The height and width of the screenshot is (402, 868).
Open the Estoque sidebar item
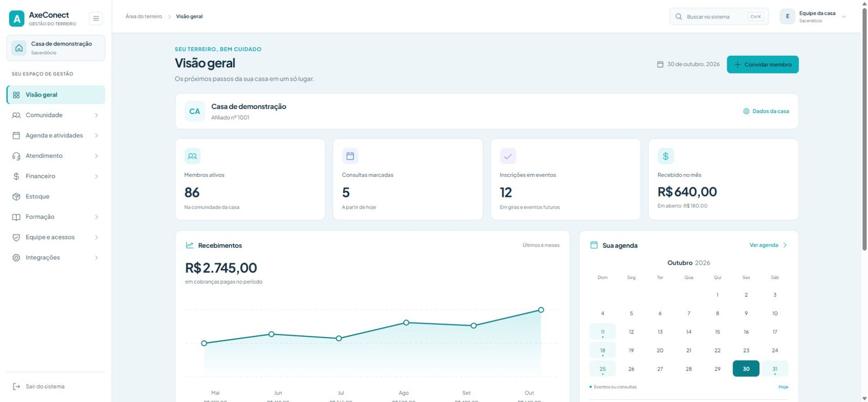[x=56, y=196]
